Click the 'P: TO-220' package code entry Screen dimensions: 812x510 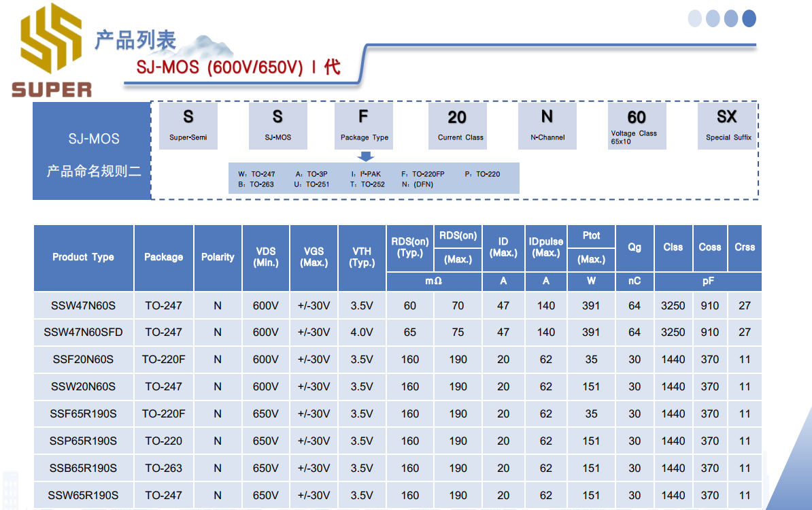pyautogui.click(x=483, y=174)
